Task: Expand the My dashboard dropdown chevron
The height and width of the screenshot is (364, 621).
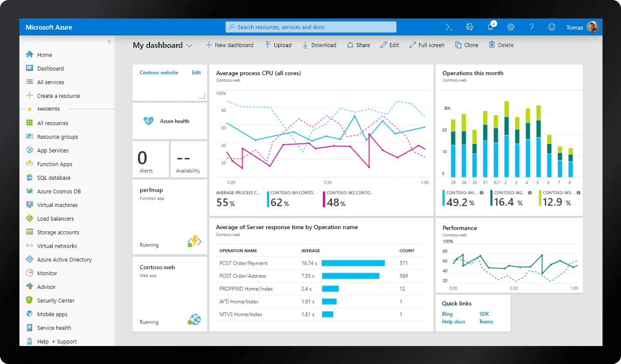Action: pos(189,45)
